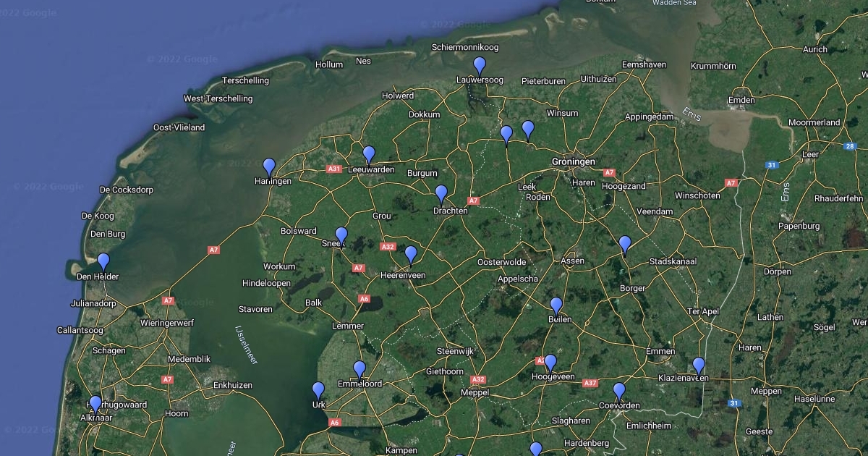Screen dimensions: 868x456
Task: Click the Alkmaar location pin
Action: pos(95,405)
